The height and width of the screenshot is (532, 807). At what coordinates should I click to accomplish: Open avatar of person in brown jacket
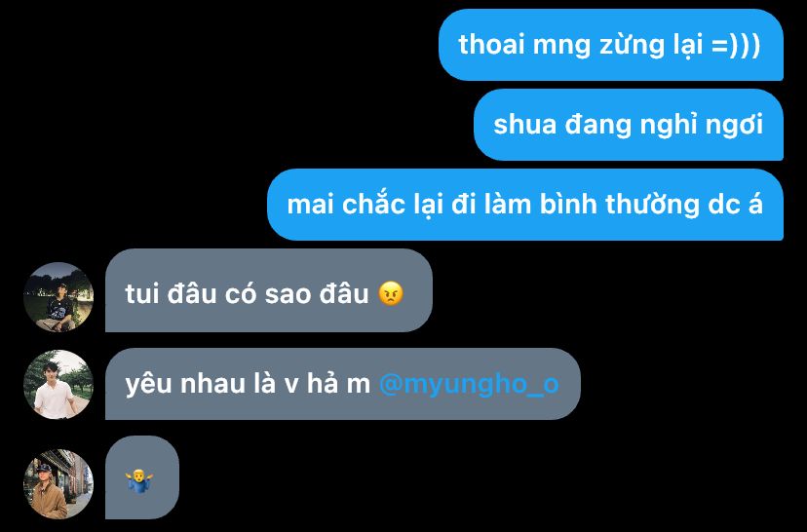(58, 484)
